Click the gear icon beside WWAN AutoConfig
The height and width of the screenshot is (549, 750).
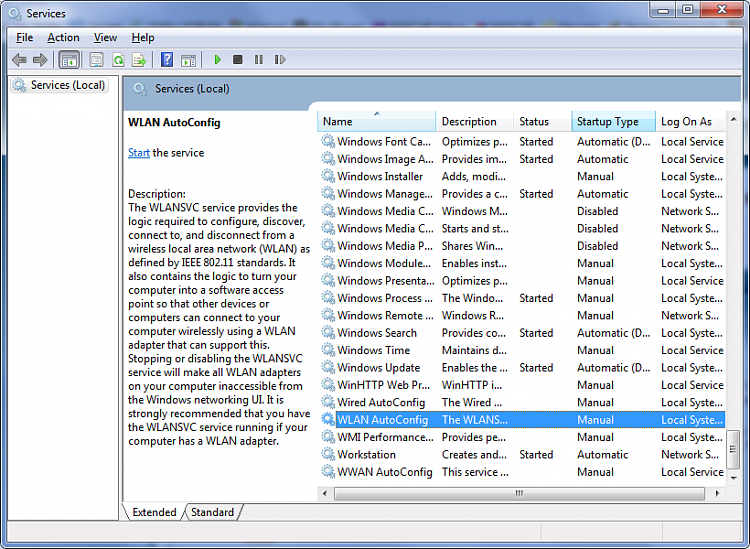pos(328,472)
